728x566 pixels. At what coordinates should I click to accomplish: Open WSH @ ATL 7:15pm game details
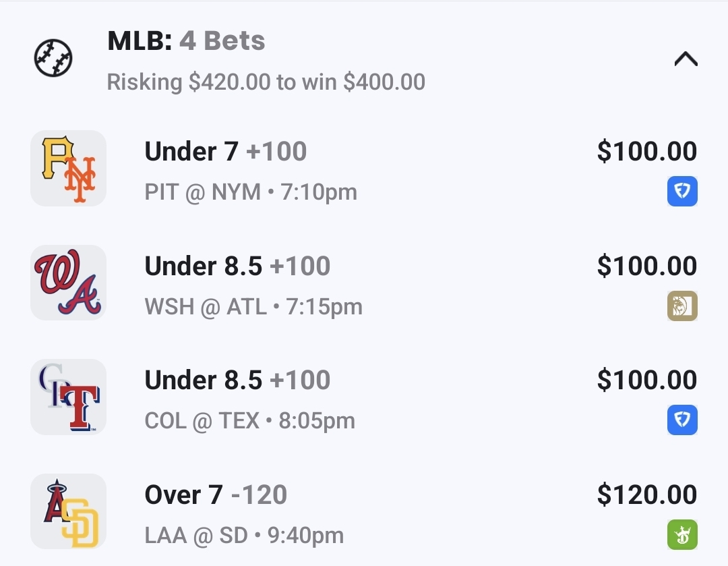(253, 307)
